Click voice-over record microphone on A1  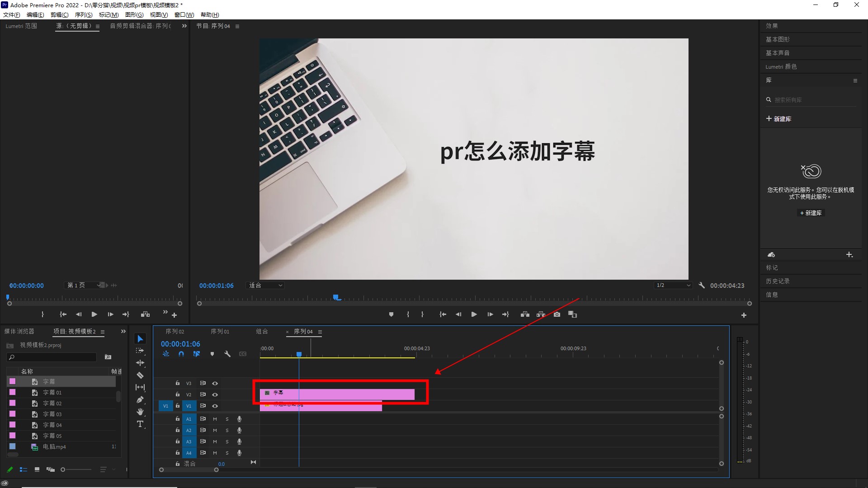coord(239,419)
